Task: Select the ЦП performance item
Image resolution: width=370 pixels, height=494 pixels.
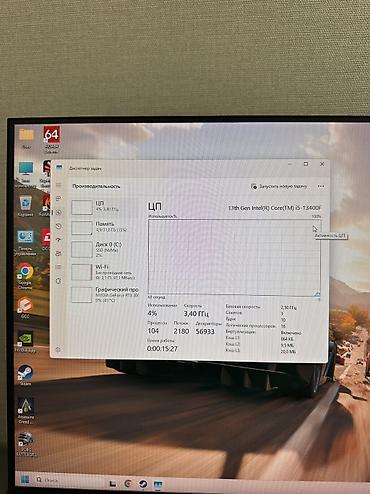Action: tap(105, 207)
